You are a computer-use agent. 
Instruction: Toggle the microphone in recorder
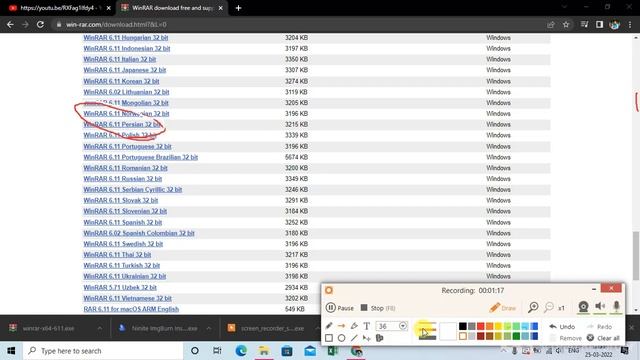point(616,307)
